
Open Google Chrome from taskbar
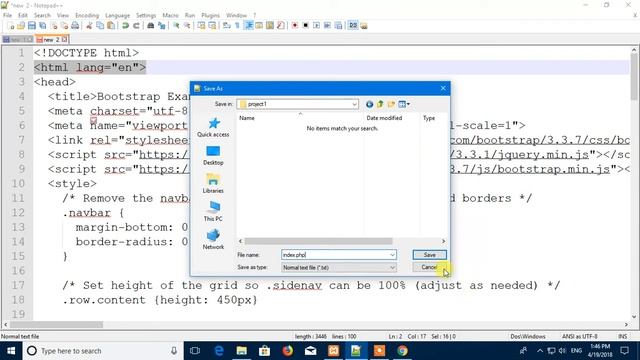pyautogui.click(x=402, y=351)
